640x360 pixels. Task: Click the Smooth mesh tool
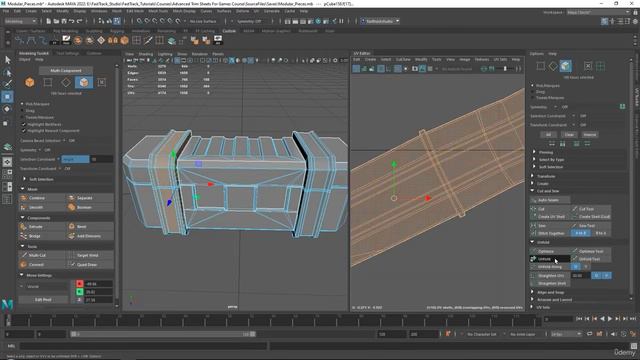tap(42, 207)
